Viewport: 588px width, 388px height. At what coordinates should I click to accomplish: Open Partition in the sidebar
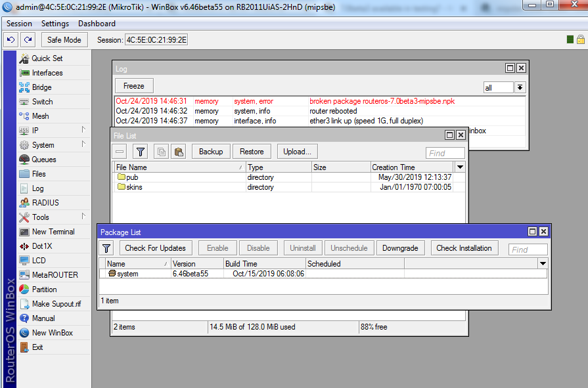pyautogui.click(x=55, y=290)
